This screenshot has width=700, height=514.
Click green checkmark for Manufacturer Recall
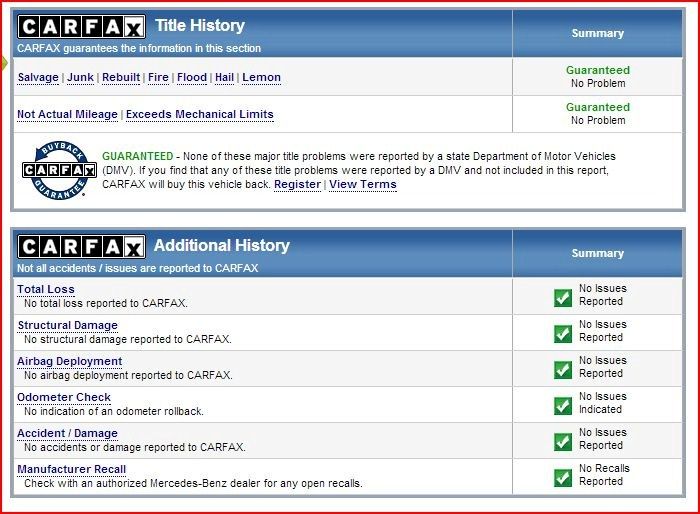(562, 477)
